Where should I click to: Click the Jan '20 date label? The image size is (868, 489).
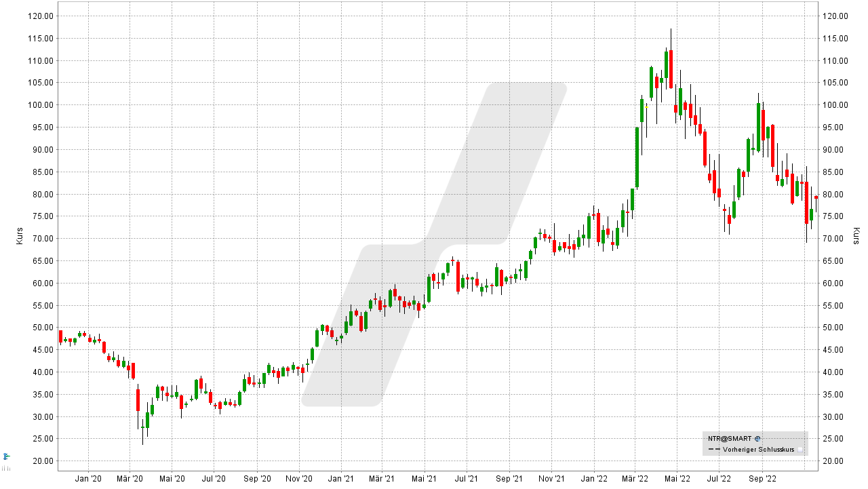88,479
